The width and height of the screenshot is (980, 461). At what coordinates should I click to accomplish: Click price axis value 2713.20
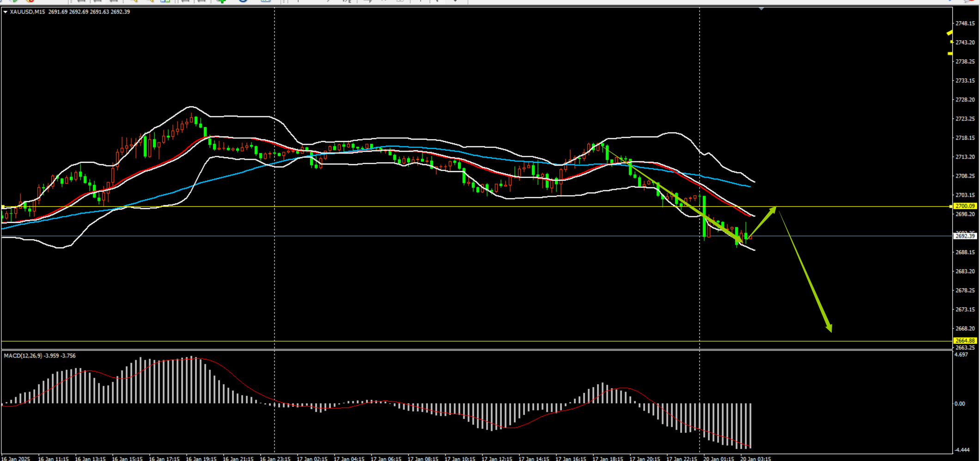pos(965,157)
